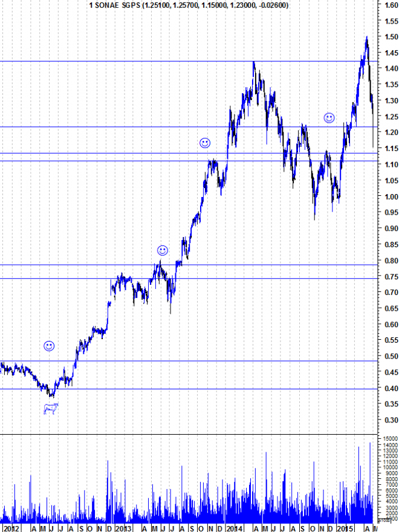
Task: Select the horizontal line just above 1.20
Action: coord(189,127)
